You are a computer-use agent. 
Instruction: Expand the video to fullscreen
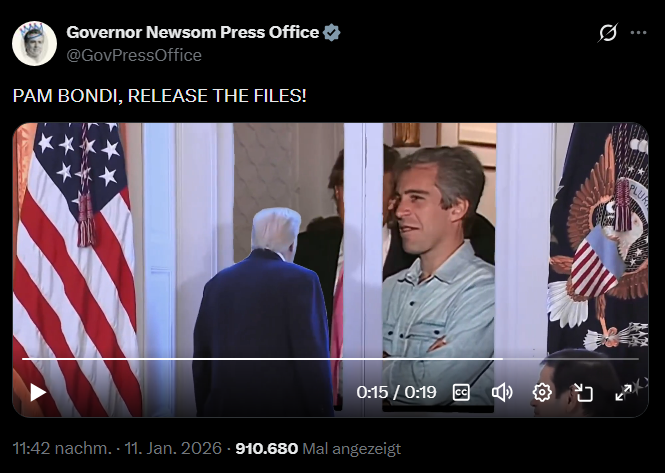click(623, 392)
